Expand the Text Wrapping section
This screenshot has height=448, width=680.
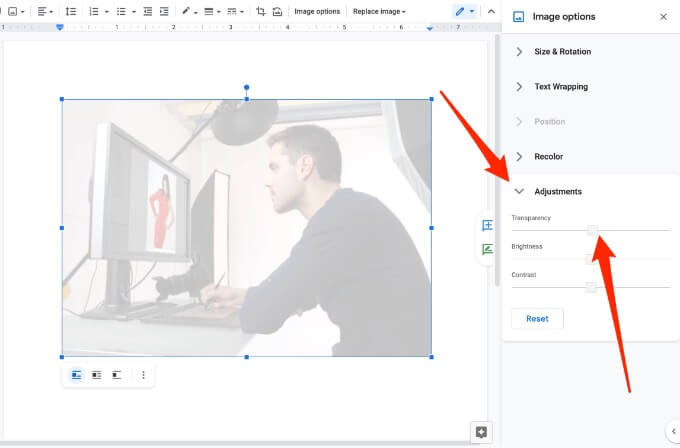(562, 87)
